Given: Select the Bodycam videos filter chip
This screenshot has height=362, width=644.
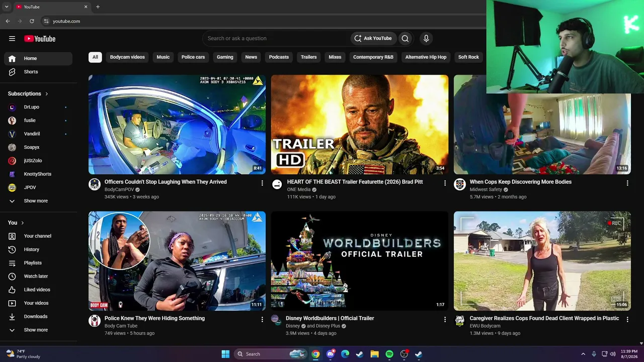Looking at the screenshot, I should [127, 57].
